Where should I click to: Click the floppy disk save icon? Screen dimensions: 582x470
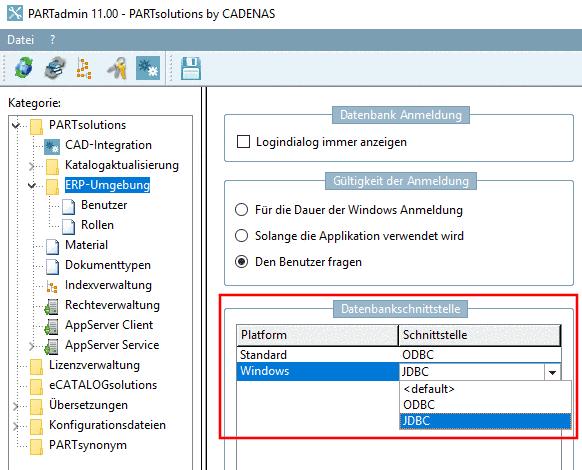tap(191, 68)
